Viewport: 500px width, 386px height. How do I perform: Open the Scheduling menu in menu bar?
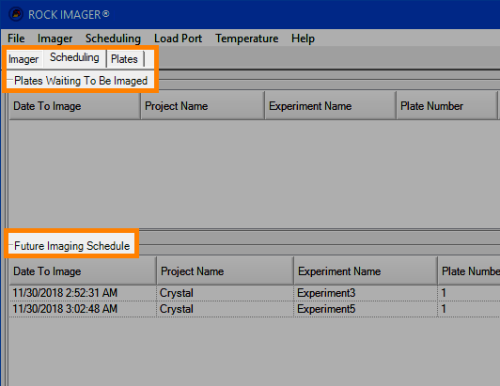[113, 38]
